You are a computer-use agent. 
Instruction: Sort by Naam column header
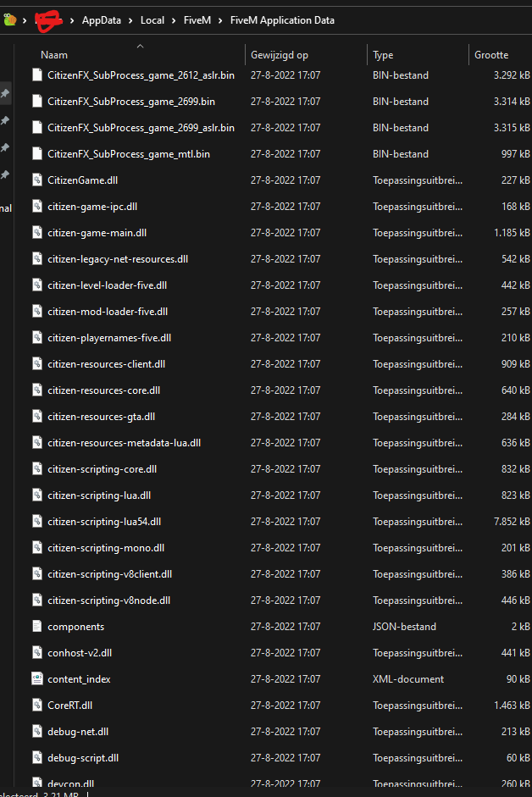54,55
